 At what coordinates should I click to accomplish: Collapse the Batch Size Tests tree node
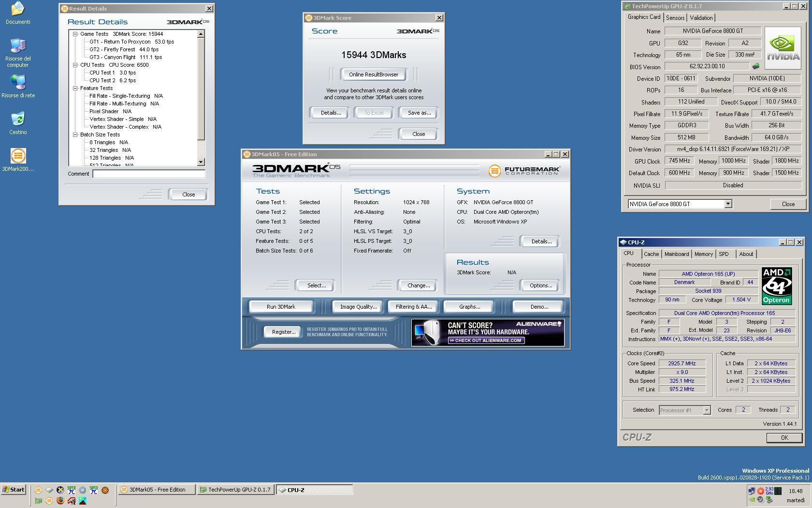tap(75, 135)
